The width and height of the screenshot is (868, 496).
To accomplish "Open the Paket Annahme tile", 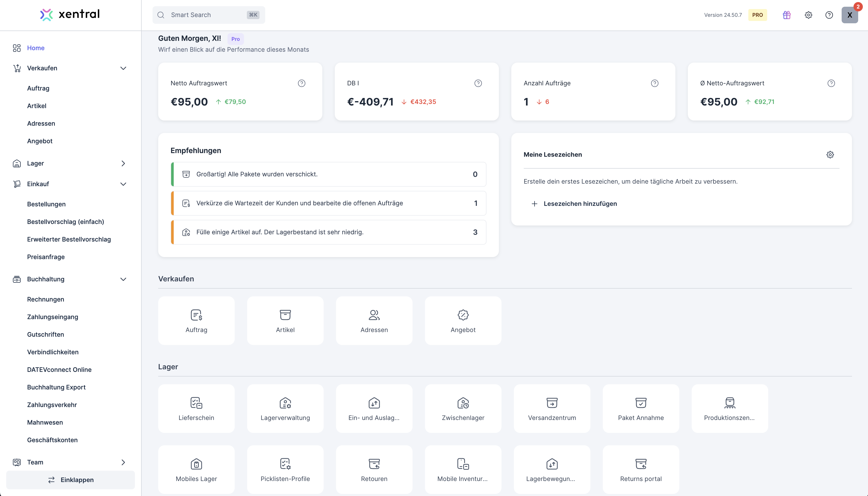I will tap(641, 408).
